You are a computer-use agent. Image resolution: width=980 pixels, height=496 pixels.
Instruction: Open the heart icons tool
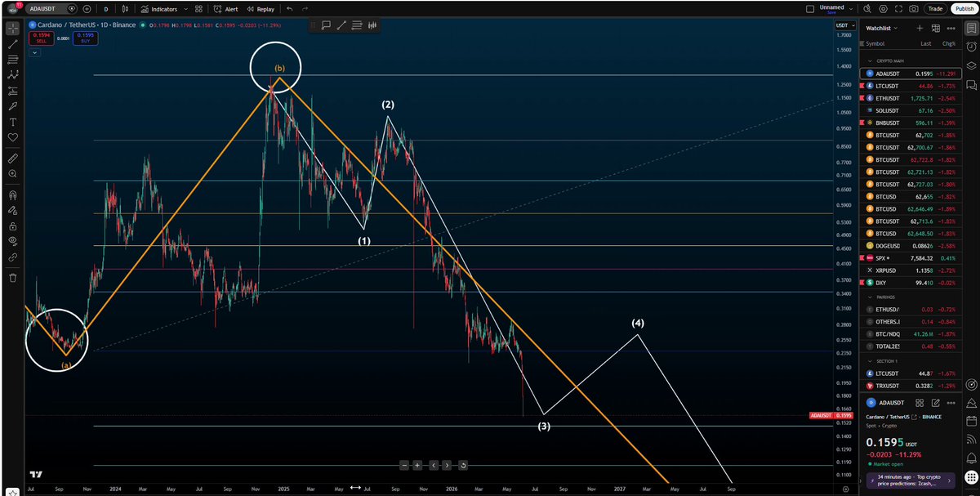click(13, 136)
